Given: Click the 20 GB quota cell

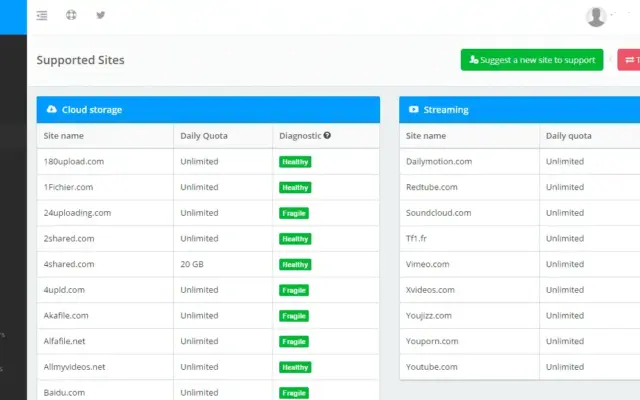Looking at the screenshot, I should tap(192, 264).
